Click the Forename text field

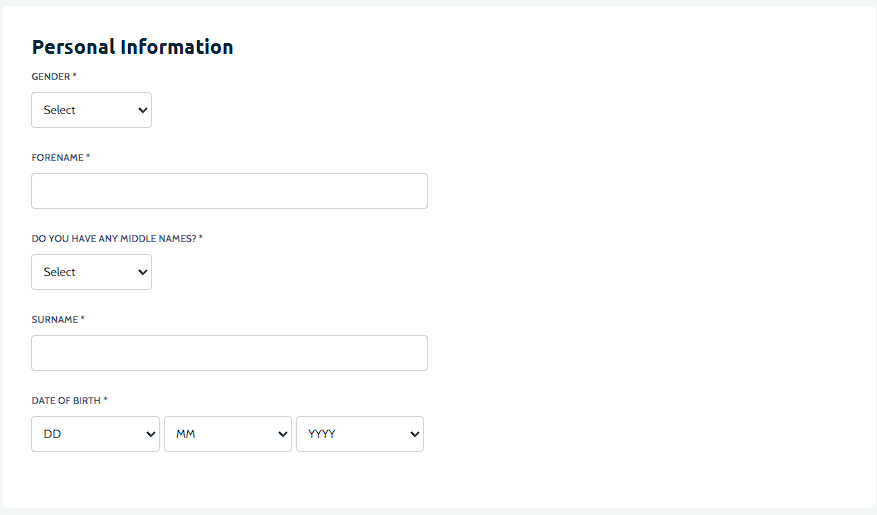point(229,191)
